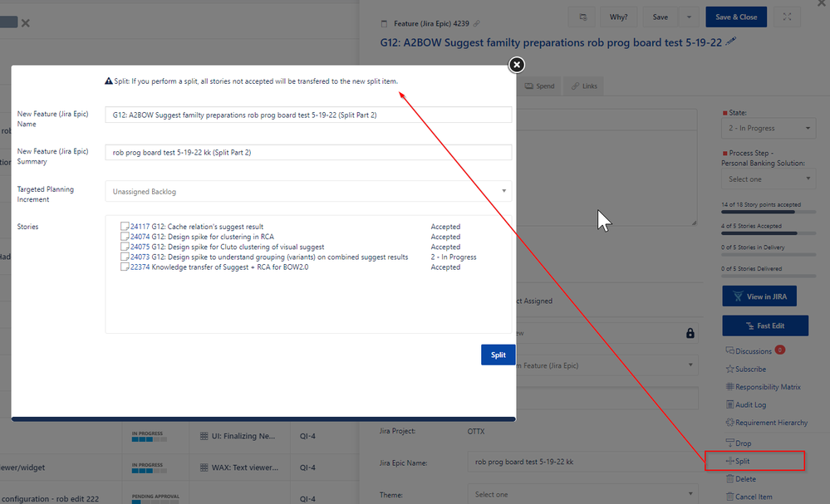Click the X beside the filter chip
This screenshot has width=830, height=504.
26,22
